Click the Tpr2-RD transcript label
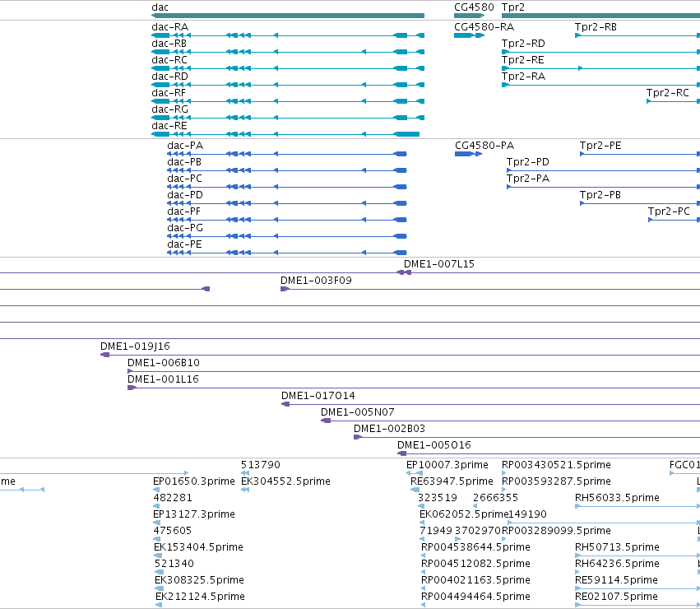Image resolution: width=700 pixels, height=609 pixels. [x=523, y=44]
